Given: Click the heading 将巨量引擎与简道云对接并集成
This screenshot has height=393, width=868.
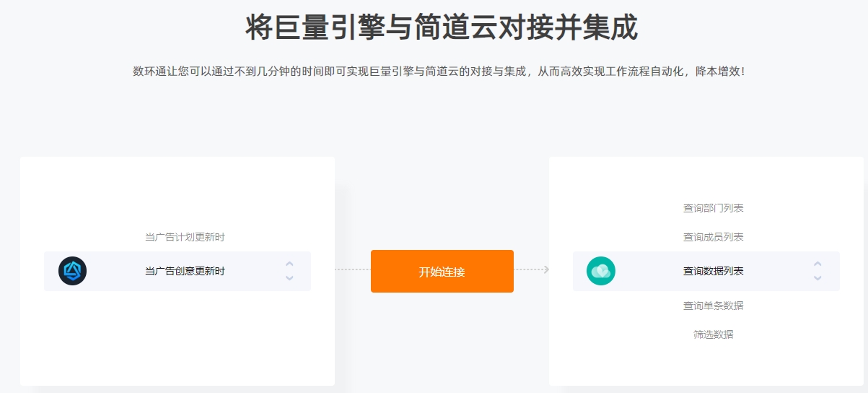Looking at the screenshot, I should coord(442,27).
